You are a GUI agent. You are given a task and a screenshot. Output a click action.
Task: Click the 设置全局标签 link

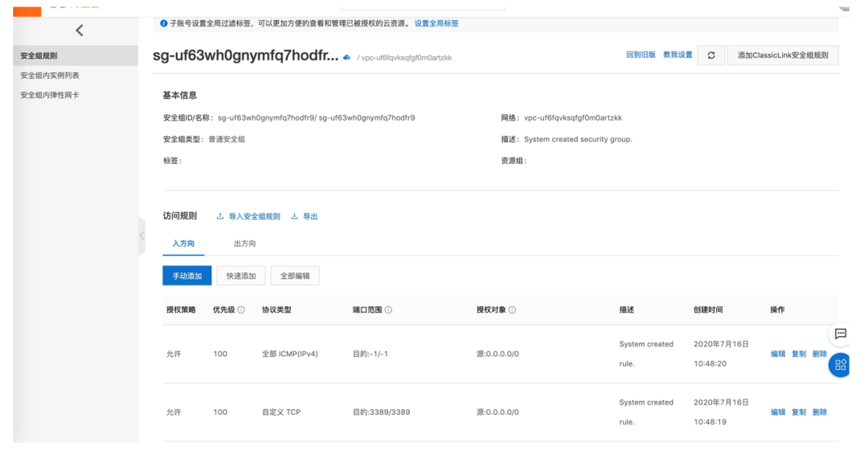click(x=436, y=23)
